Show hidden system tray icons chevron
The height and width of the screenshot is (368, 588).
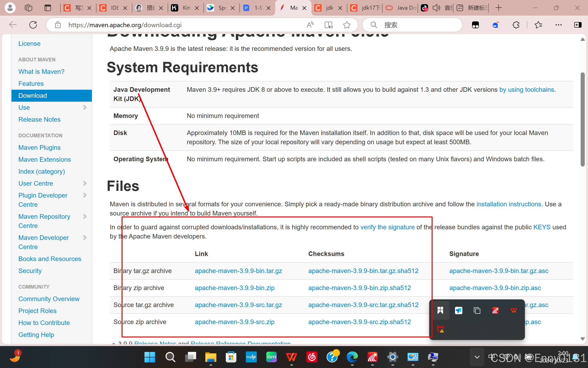(477, 357)
